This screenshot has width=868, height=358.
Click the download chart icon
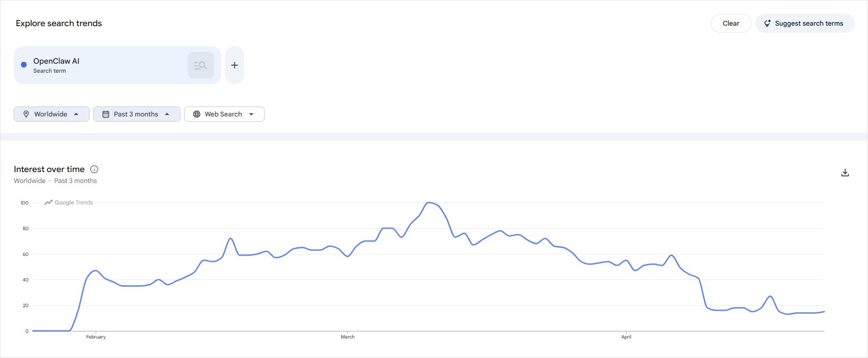(845, 172)
